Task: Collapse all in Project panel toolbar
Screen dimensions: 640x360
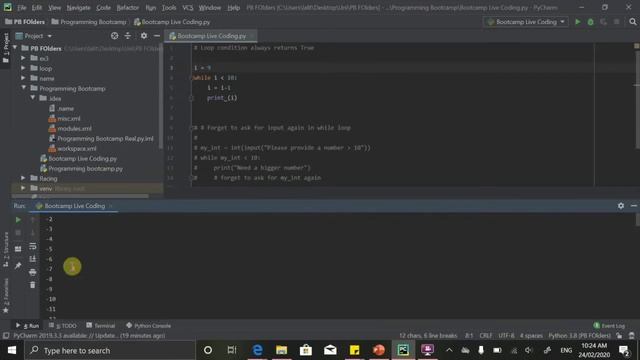Action: click(x=128, y=36)
